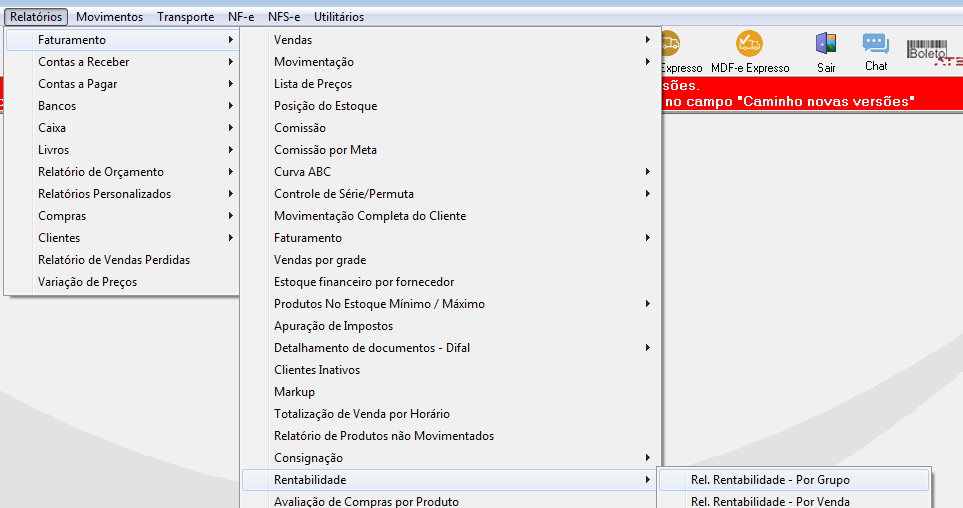The image size is (963, 508).
Task: Select Relatório de Vendas Perdidas
Action: point(122,260)
